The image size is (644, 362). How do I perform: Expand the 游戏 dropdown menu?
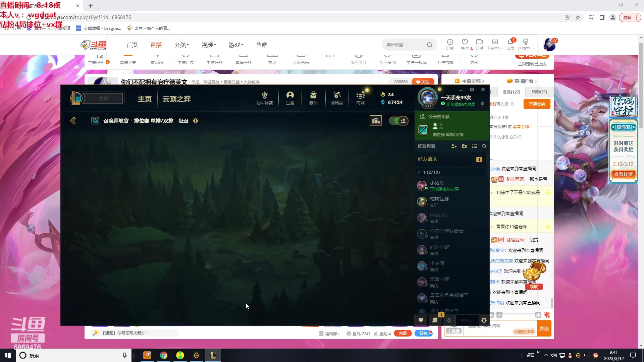point(236,45)
